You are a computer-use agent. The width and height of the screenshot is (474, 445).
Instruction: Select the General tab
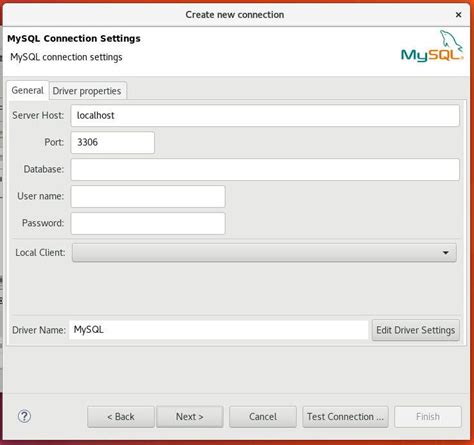pyautogui.click(x=27, y=90)
